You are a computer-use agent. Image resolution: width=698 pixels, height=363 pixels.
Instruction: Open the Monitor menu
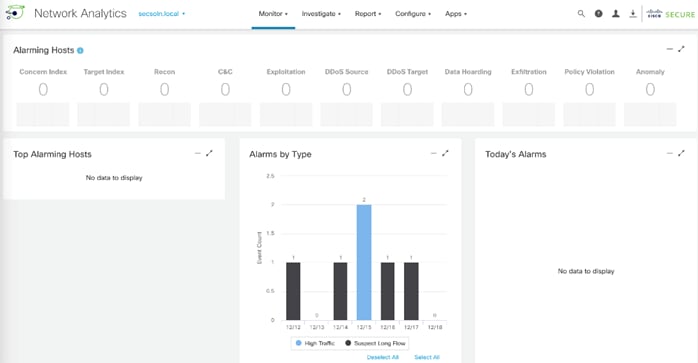(x=273, y=14)
